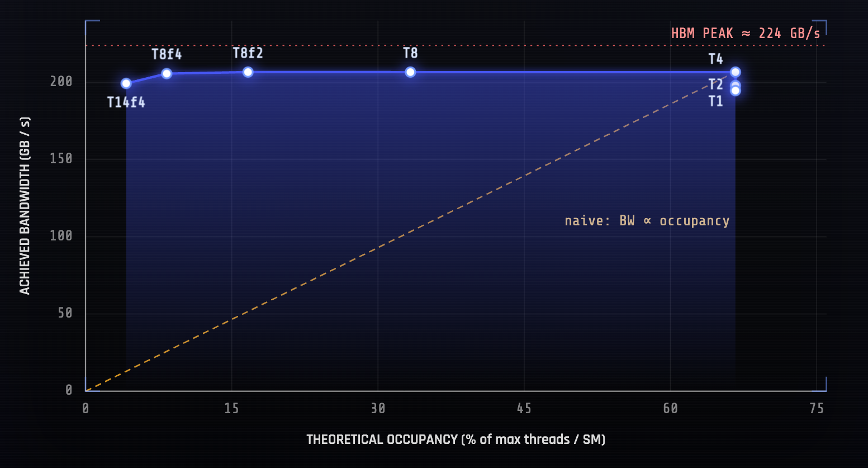
Task: Click the y-axis tick label 200
Action: 61,82
